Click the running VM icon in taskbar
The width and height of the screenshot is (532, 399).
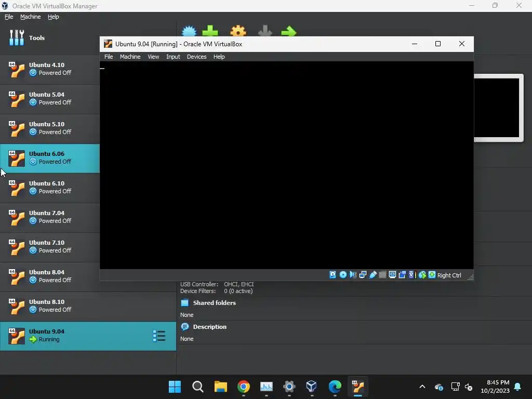click(358, 387)
